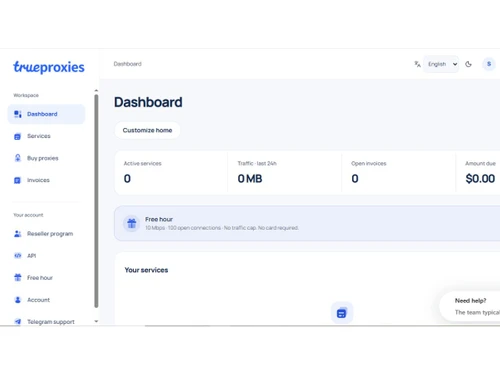Screen dimensions: 500x375
Task: Open Dashboard in the sidebar
Action: tap(46, 114)
